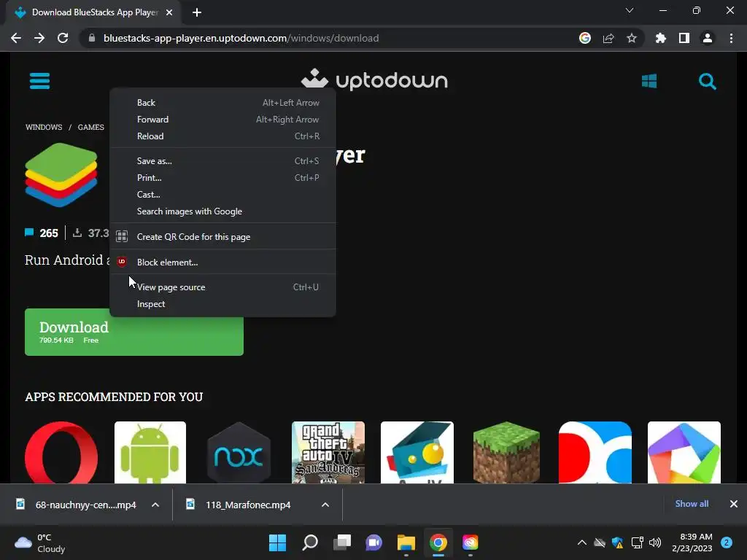Open the Chrome three-dot menu
Viewport: 747px width, 560px height.
(731, 38)
